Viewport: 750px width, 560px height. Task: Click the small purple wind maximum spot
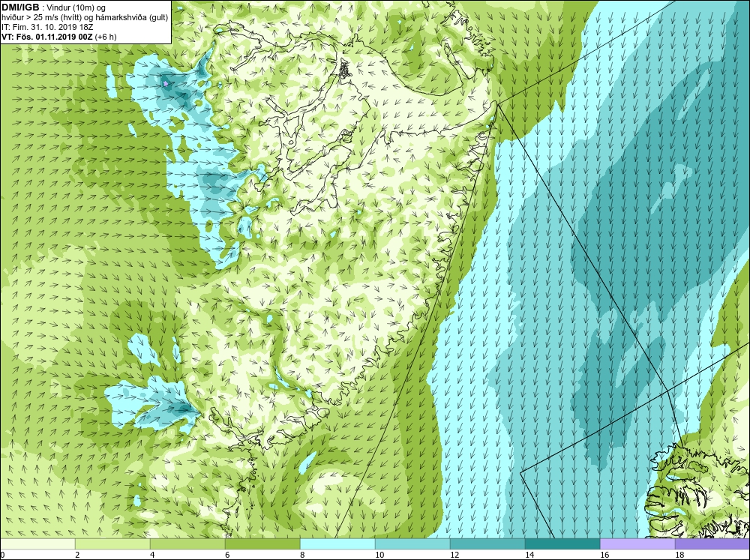point(166,84)
